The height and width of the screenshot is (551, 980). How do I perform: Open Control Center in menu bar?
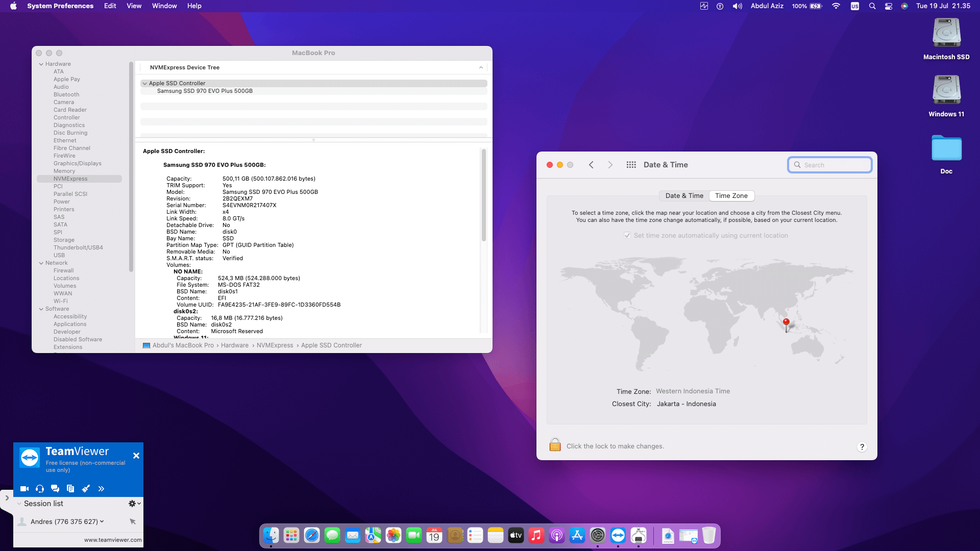[889, 6]
